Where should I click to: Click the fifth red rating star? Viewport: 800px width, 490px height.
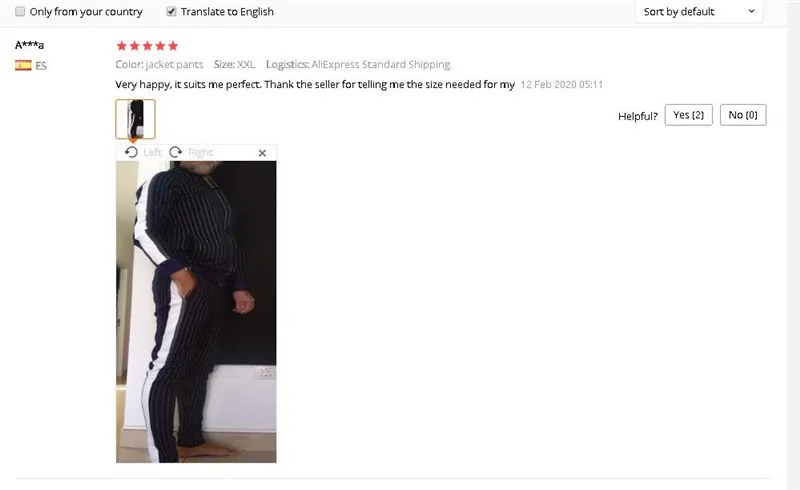point(173,46)
